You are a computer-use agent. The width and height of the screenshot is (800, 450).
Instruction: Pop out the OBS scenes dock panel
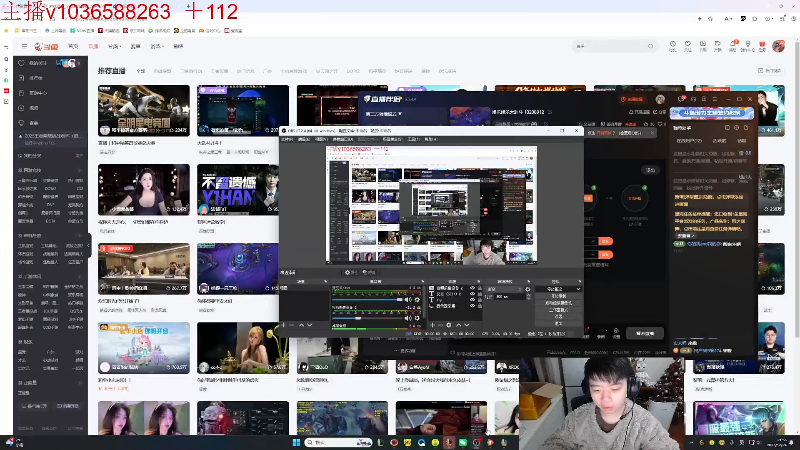coord(325,282)
